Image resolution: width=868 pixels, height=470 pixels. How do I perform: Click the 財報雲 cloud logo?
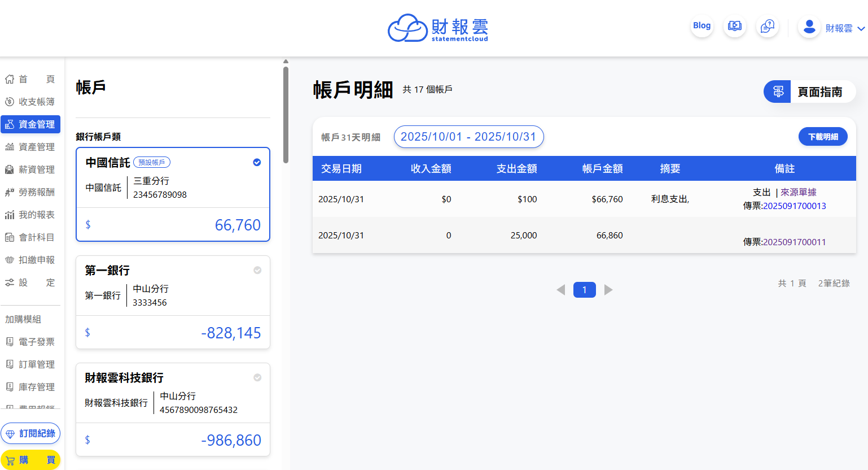(x=407, y=28)
